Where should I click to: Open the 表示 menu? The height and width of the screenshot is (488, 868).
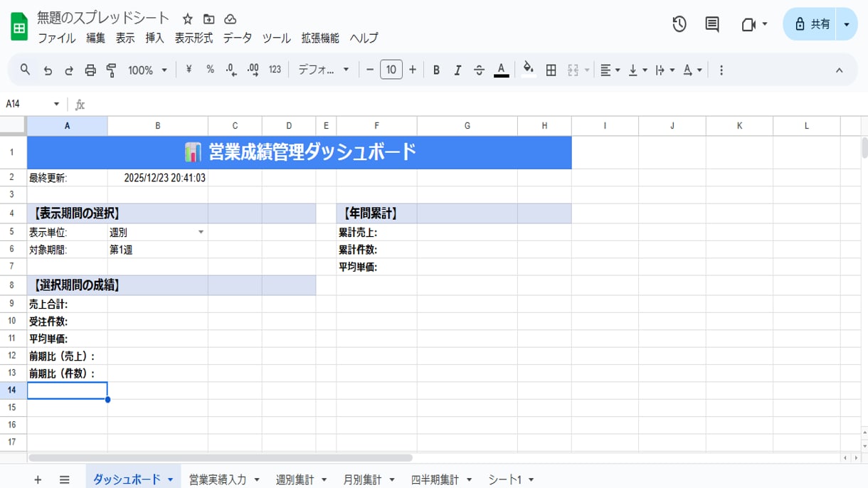click(125, 38)
